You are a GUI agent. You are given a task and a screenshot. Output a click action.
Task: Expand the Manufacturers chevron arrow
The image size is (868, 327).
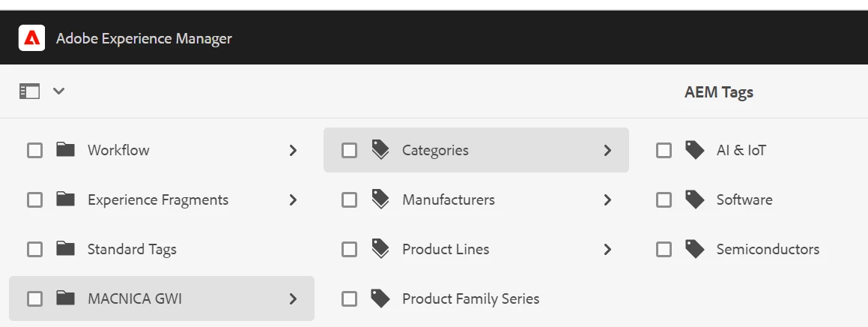(x=607, y=199)
